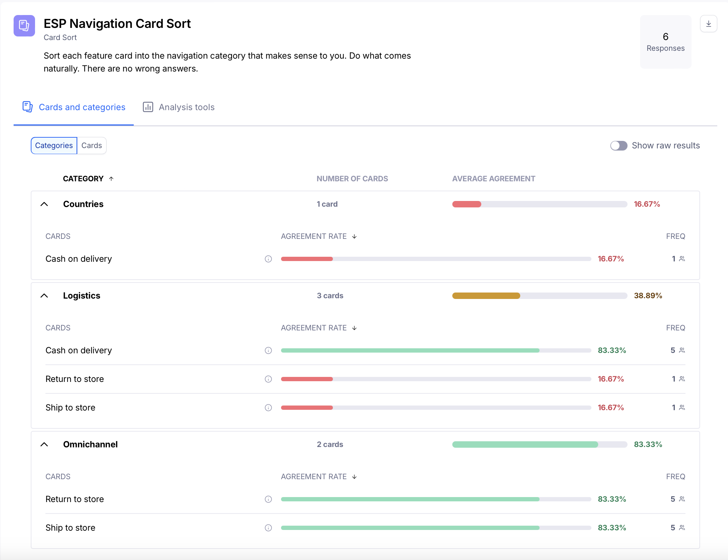Click the Logistics average agreement bar
The width and height of the screenshot is (728, 560).
click(539, 296)
